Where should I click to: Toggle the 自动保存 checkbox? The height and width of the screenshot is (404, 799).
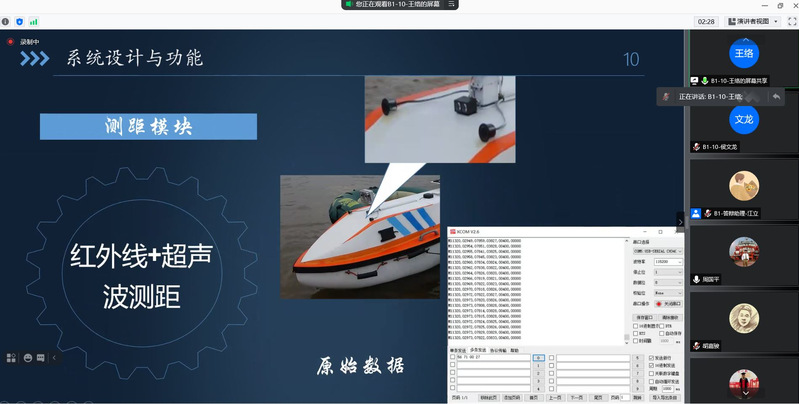tap(661, 334)
